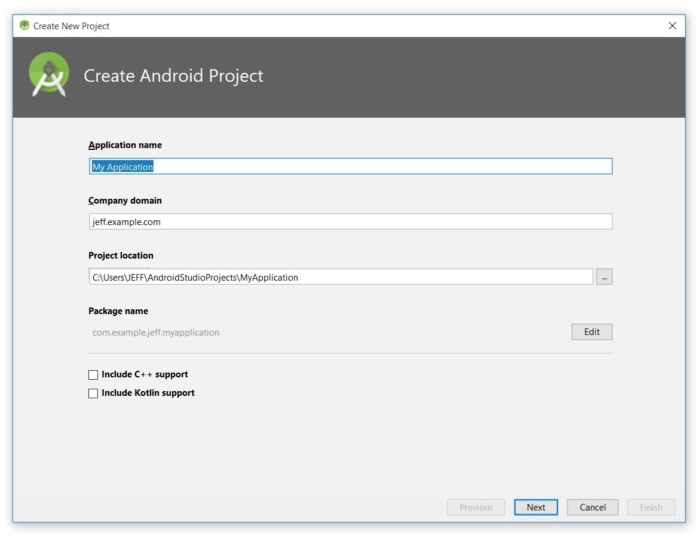The height and width of the screenshot is (538, 700).
Task: Click the Project location label
Action: point(121,255)
